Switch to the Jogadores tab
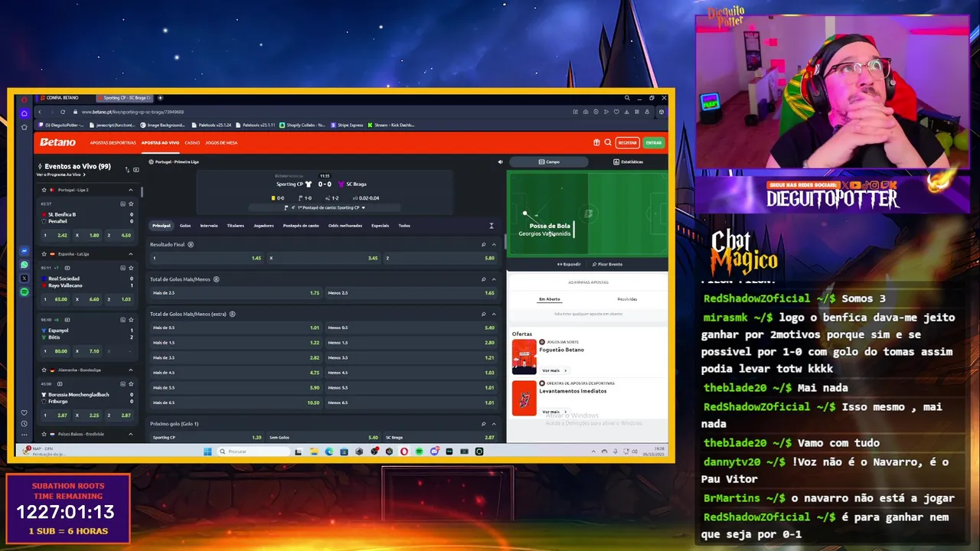Image resolution: width=980 pixels, height=551 pixels. click(263, 226)
